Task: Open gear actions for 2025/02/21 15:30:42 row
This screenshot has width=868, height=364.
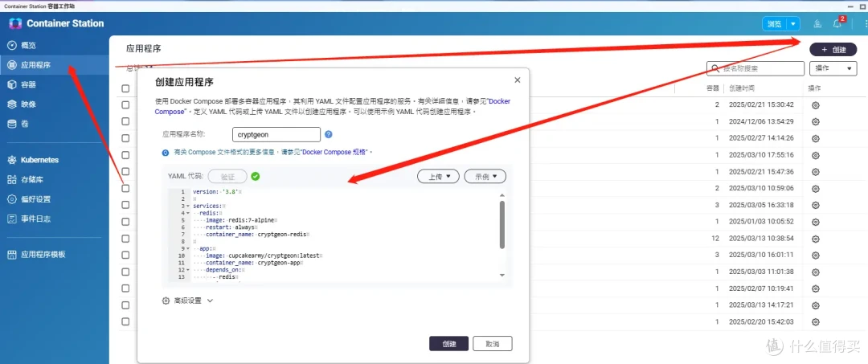Action: [x=815, y=105]
